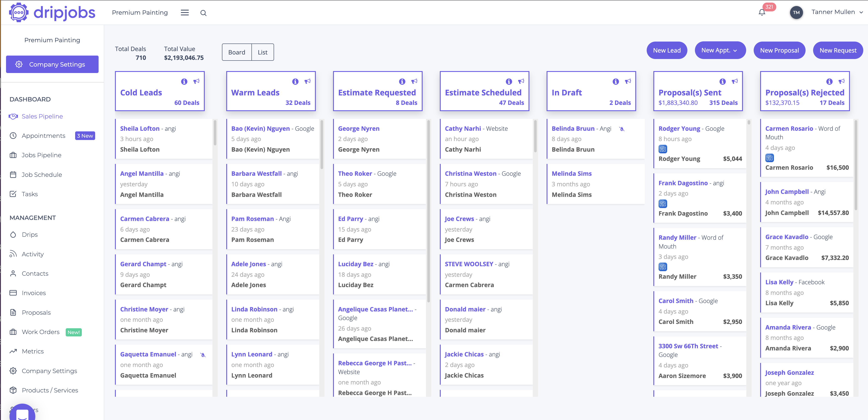
Task: Click the Estimate Scheduled info icon
Action: point(509,81)
